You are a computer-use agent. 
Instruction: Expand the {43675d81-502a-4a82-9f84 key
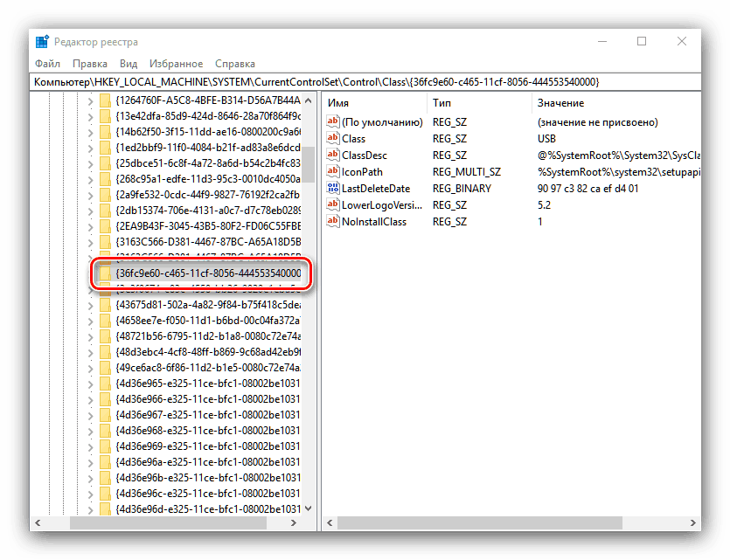[x=90, y=306]
